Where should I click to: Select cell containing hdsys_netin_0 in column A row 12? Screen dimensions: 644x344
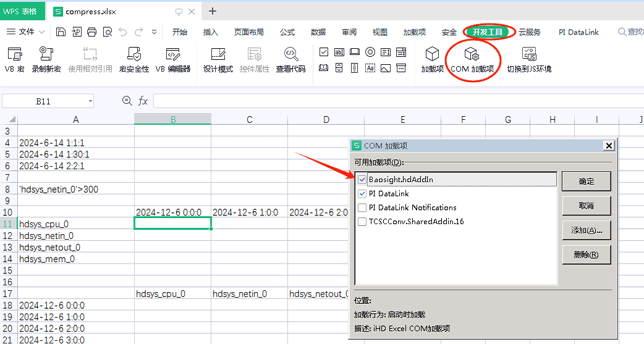click(x=75, y=236)
